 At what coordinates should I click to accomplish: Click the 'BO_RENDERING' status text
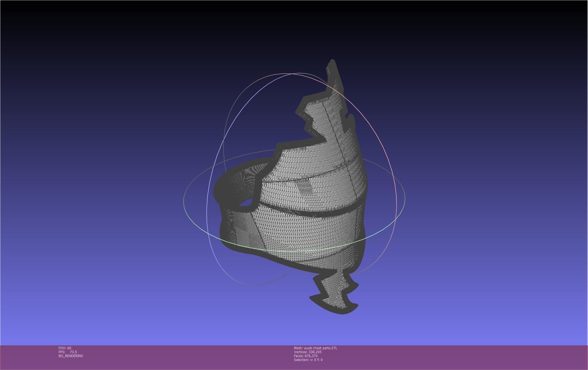pyautogui.click(x=71, y=356)
